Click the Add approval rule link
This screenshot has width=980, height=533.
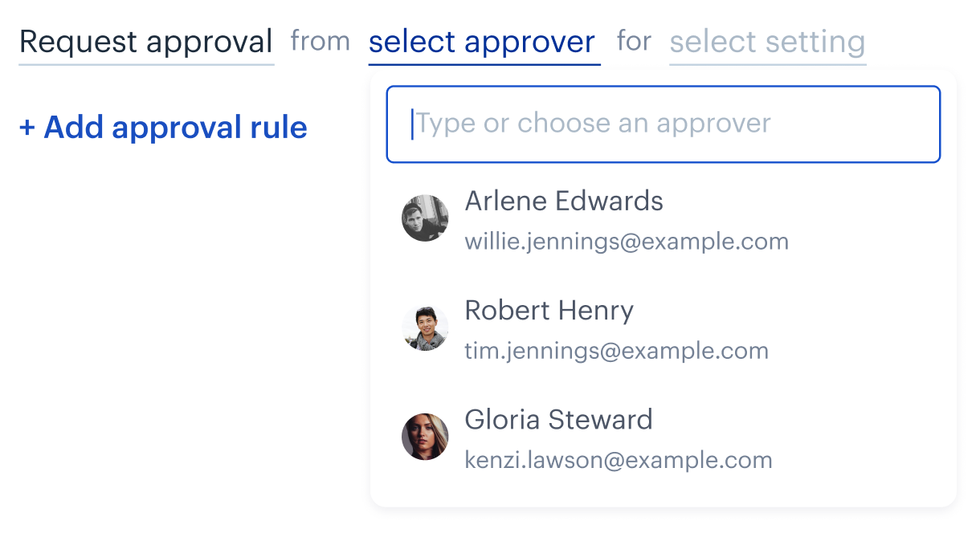point(163,128)
